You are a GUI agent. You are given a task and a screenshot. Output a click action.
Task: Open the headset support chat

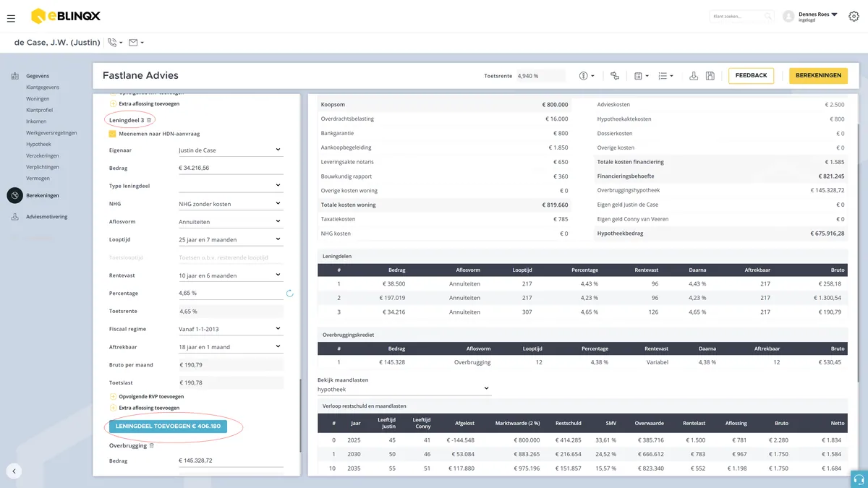tap(859, 479)
